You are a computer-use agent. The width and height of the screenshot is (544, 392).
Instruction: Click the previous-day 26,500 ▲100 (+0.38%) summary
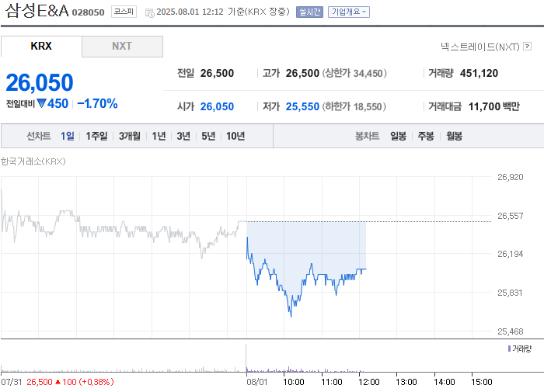(70, 382)
